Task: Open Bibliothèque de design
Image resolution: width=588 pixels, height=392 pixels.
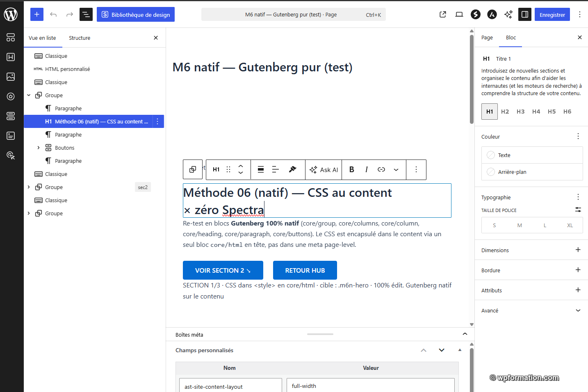Action: click(136, 14)
